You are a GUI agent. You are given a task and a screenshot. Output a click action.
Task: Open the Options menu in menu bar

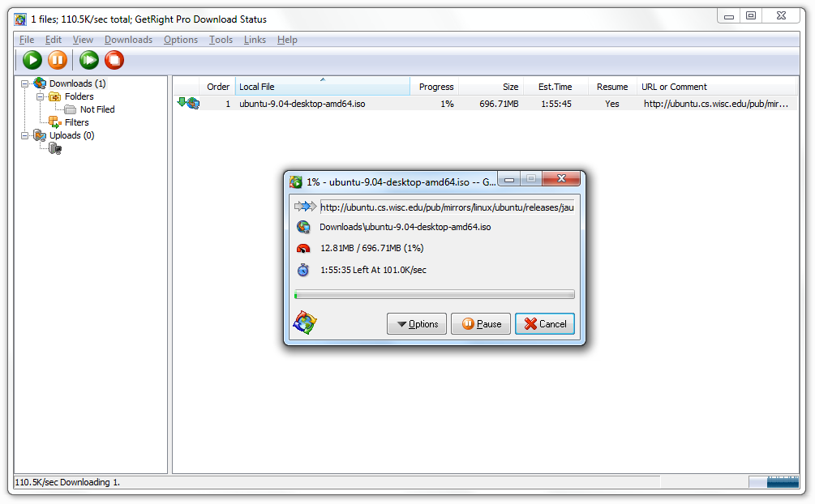(x=181, y=40)
